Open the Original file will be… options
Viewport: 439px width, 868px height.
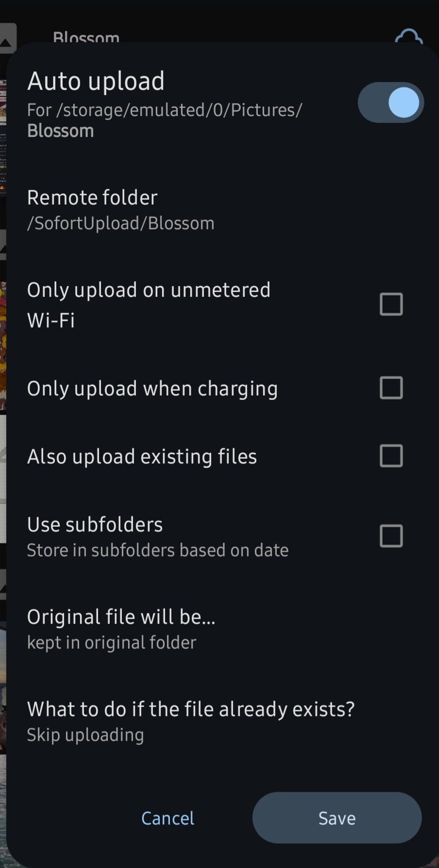(121, 617)
